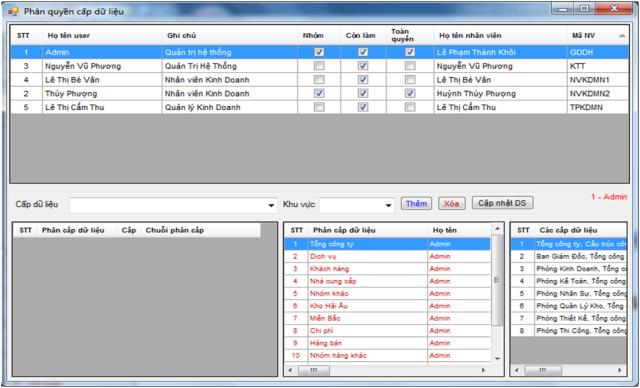Screen dimensions: 640x388
Task: Toggle Nhóm checkbox for Thủy Phượng row
Action: click(319, 93)
